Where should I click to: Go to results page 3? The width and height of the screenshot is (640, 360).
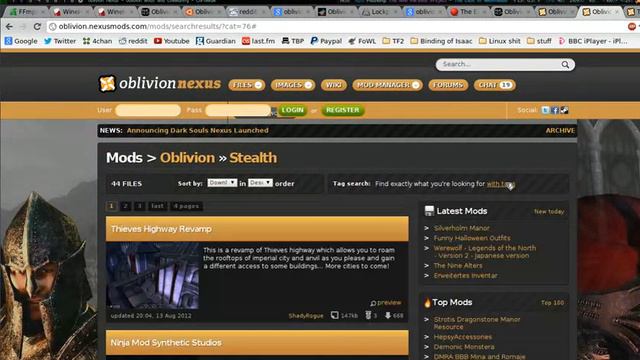(139, 206)
